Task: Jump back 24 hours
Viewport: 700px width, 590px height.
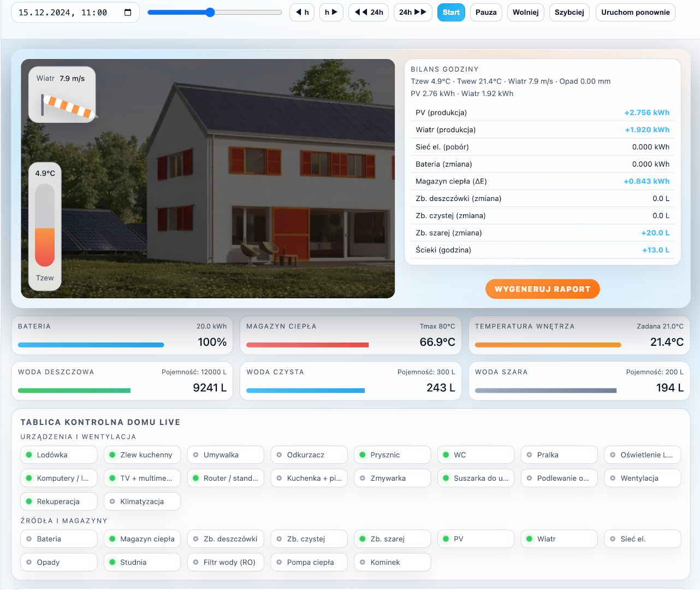Action: 369,12
